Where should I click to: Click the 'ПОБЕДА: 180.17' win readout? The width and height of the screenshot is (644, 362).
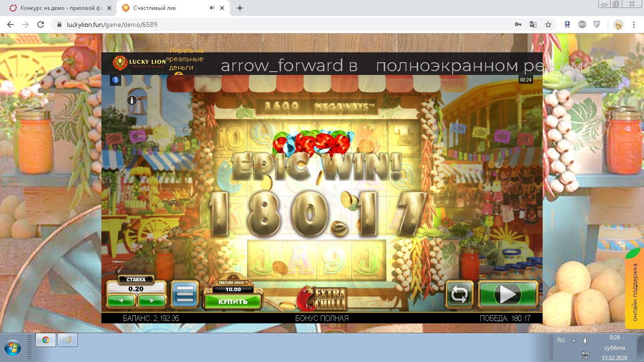click(505, 318)
